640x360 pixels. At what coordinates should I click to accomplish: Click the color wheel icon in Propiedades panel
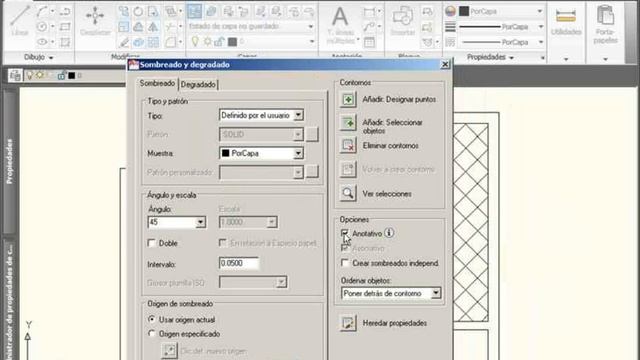(450, 11)
